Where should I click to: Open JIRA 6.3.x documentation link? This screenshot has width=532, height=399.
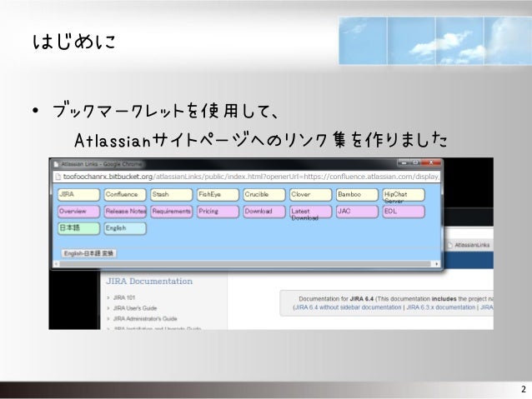pos(441,307)
